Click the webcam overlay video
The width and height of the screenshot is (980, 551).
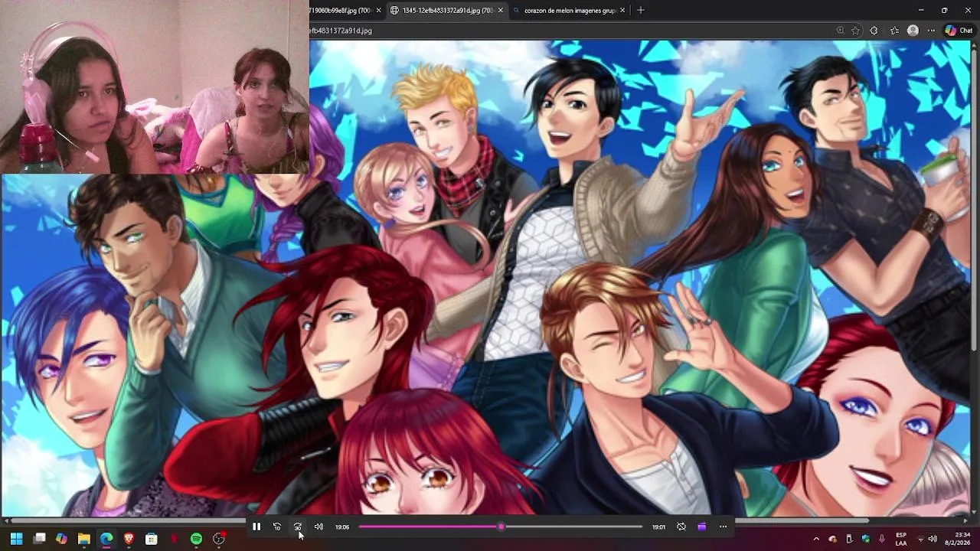click(x=154, y=86)
